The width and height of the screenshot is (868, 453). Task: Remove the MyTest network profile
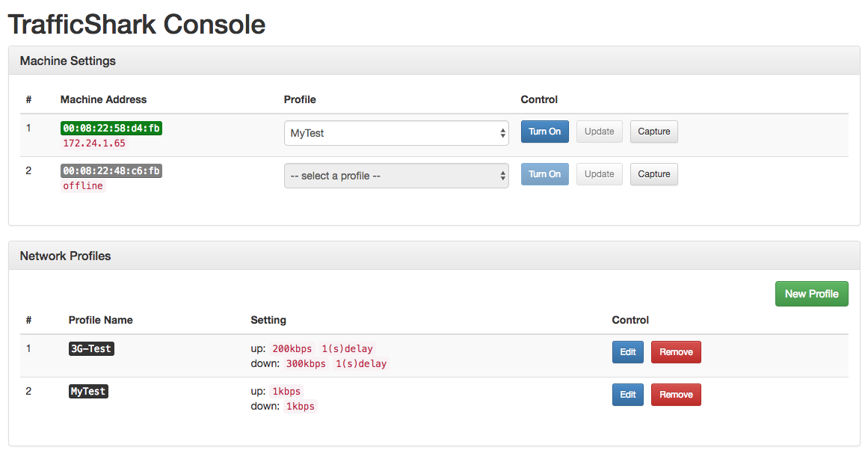click(676, 395)
